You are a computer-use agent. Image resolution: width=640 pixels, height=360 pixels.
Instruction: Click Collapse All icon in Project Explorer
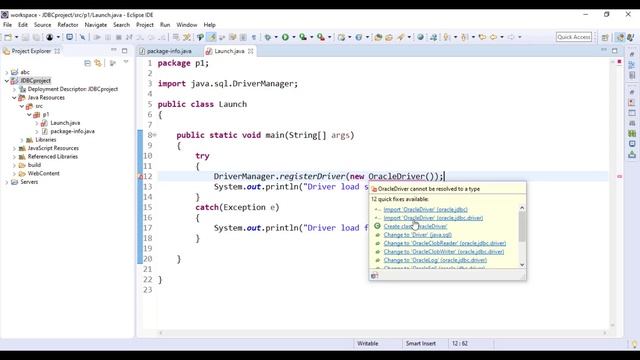point(87,63)
